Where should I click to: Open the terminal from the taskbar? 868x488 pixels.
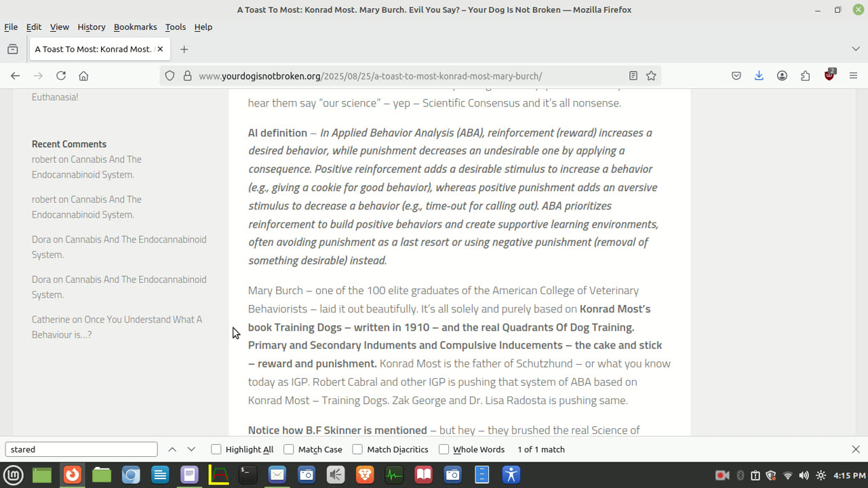248,475
